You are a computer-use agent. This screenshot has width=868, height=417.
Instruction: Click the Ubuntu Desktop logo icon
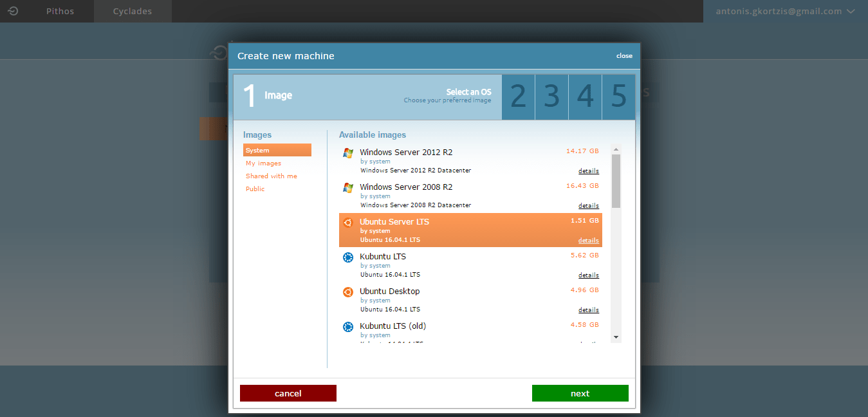348,292
